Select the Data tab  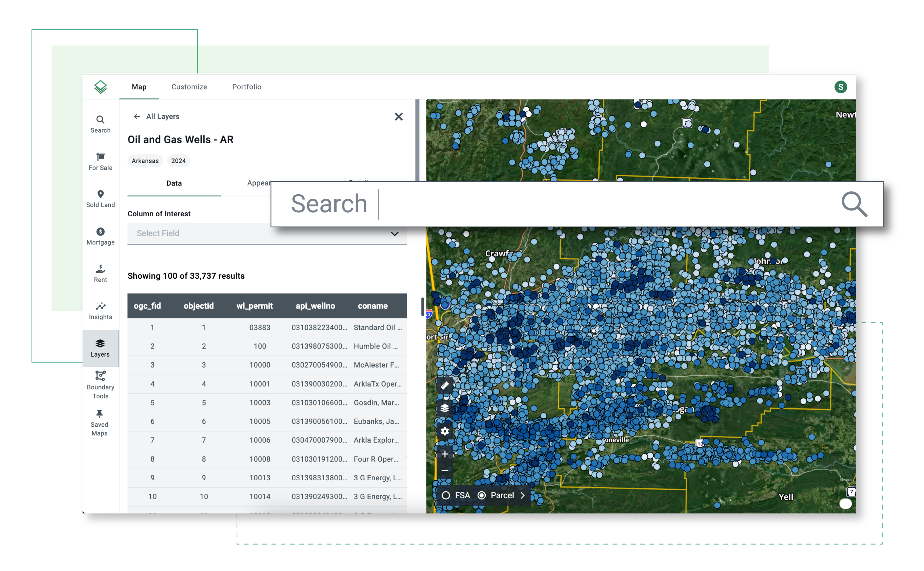click(x=174, y=184)
